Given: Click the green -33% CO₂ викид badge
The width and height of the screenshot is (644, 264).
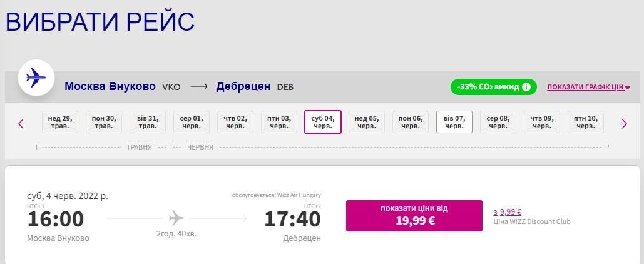Looking at the screenshot, I should (488, 87).
